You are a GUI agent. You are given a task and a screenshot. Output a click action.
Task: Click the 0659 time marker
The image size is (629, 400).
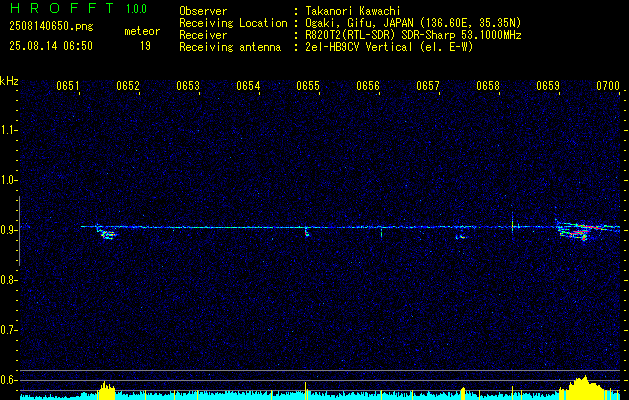click(548, 86)
